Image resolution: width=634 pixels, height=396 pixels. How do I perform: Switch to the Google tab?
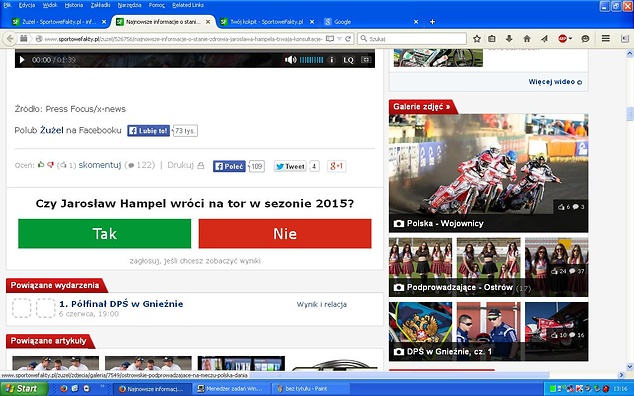click(x=371, y=22)
